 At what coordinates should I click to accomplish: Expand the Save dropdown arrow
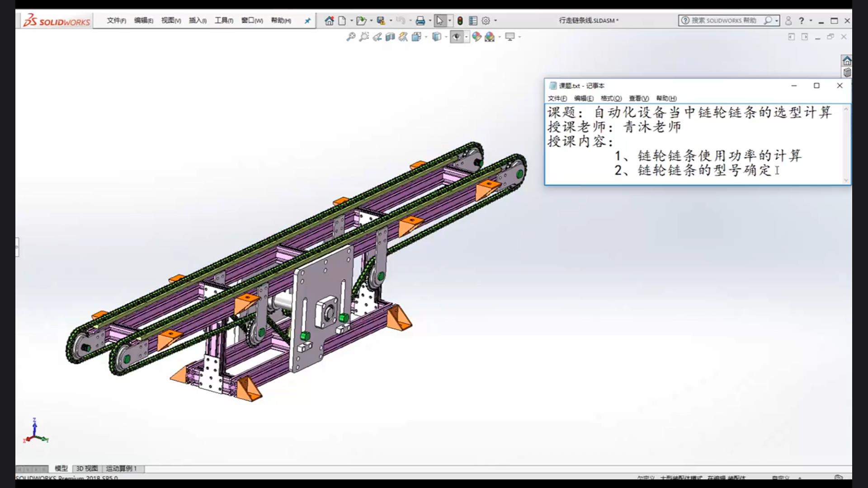pos(391,21)
